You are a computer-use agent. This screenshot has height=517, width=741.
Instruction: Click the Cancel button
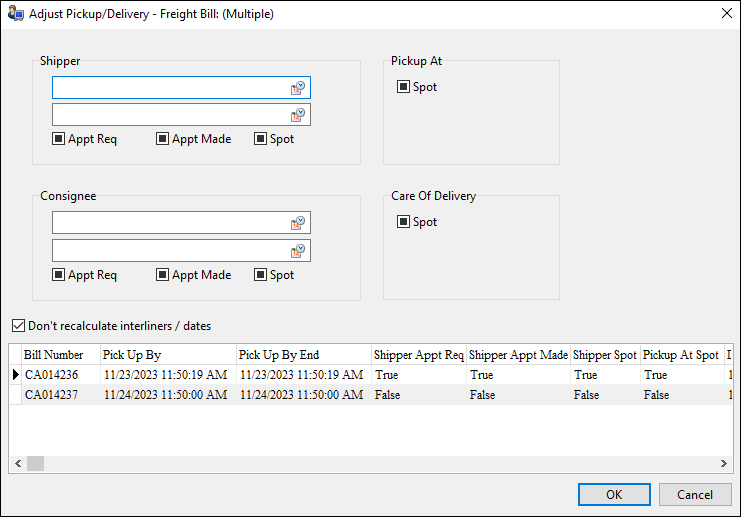click(694, 494)
